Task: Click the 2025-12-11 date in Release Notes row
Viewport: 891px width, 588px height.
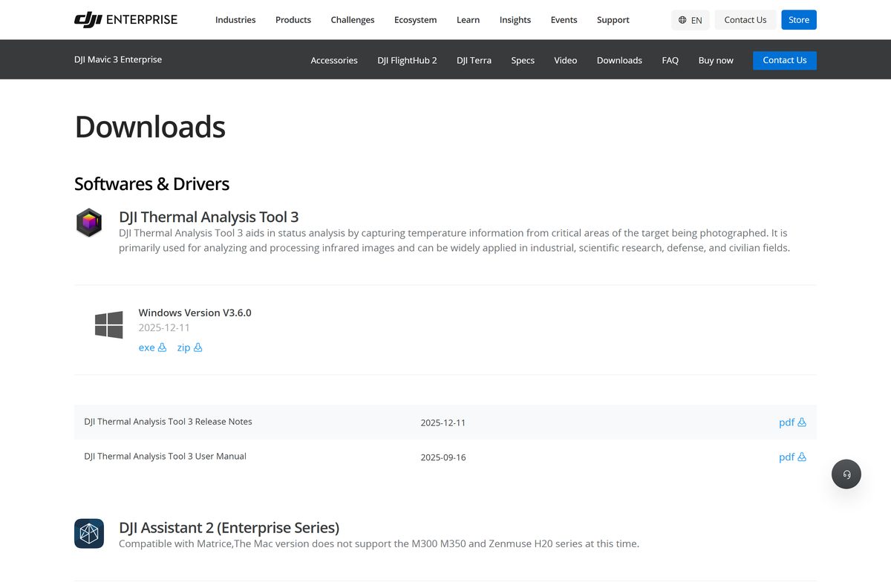Action: click(443, 422)
